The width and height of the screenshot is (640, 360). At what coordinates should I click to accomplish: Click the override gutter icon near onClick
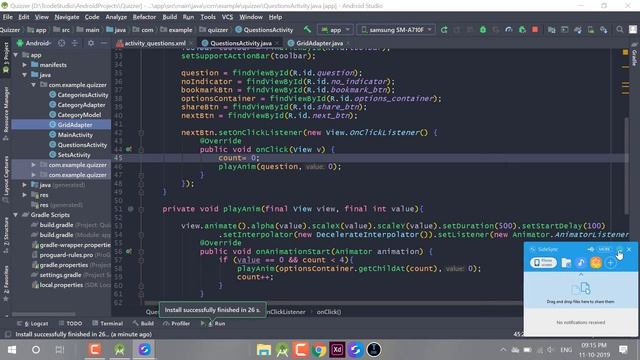point(129,149)
